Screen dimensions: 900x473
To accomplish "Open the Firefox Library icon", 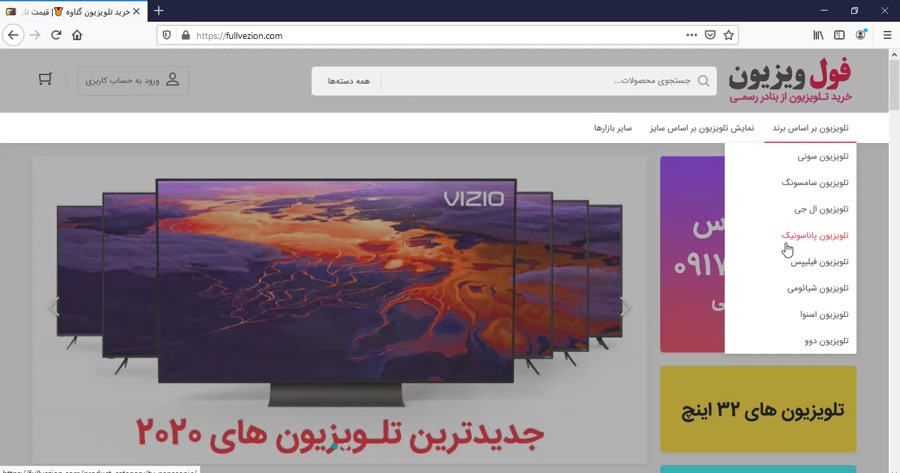I will coord(818,35).
